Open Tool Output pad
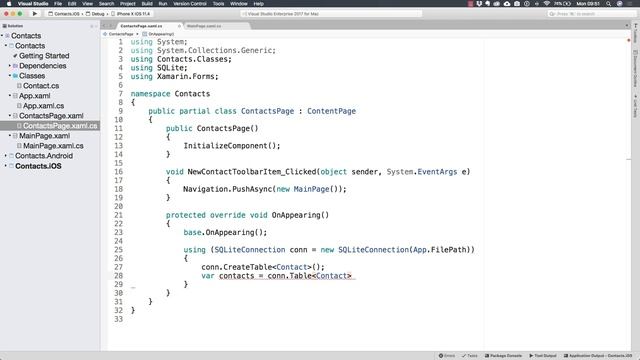 [543, 356]
